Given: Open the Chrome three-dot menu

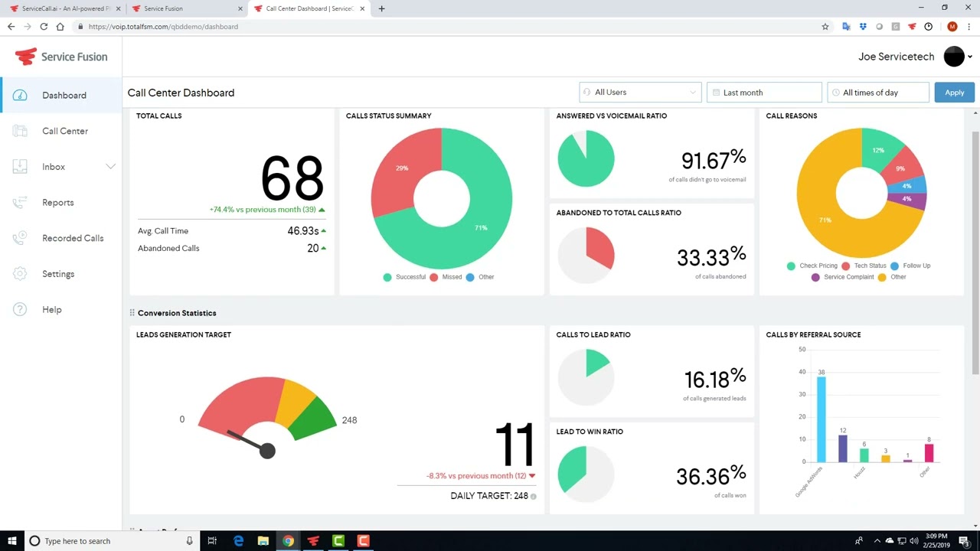Looking at the screenshot, I should [969, 27].
